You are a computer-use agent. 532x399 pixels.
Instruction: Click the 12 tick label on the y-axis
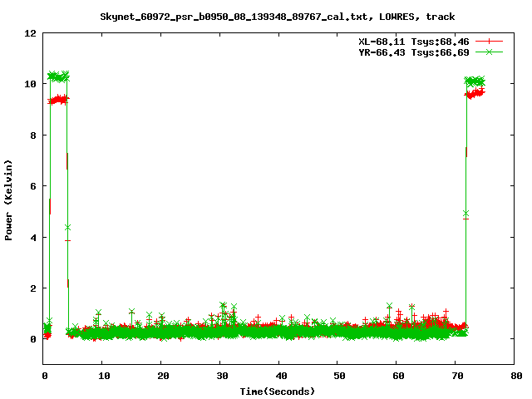pos(31,33)
